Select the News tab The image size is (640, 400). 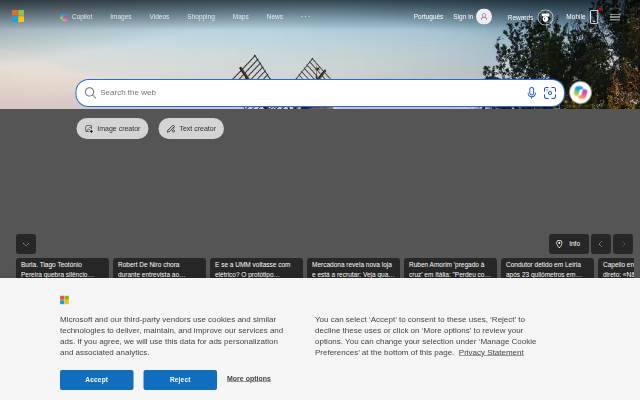[275, 17]
